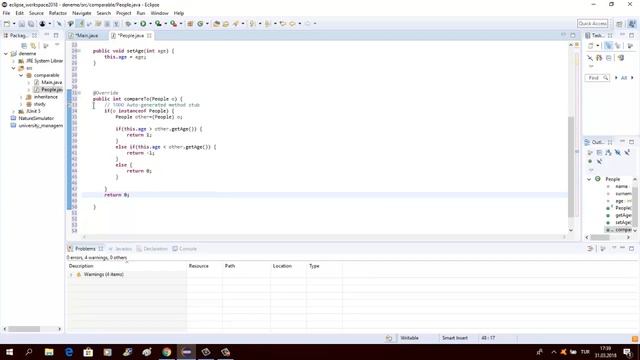Open taskbar Search magnifier
Image resolution: width=640 pixels, height=360 pixels.
[x=29, y=352]
